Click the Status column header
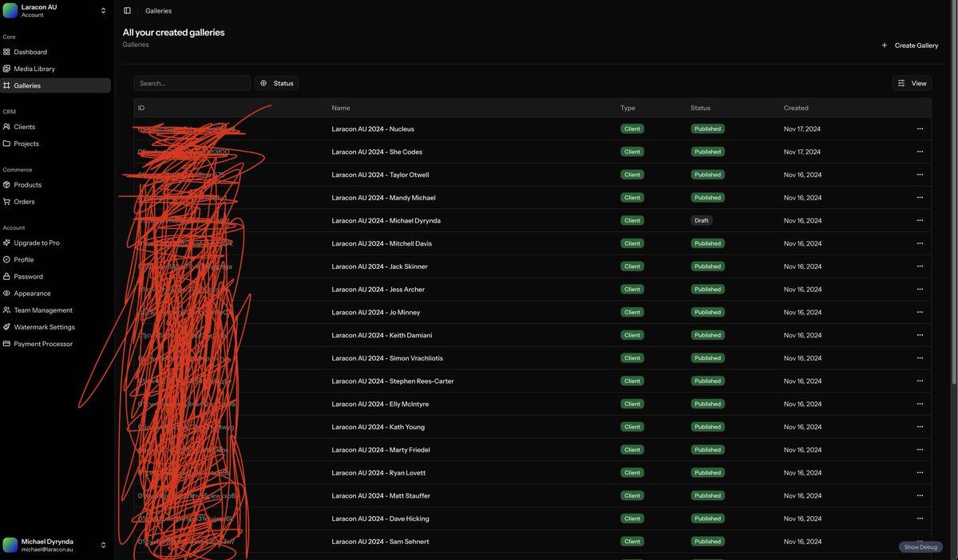 (x=700, y=108)
